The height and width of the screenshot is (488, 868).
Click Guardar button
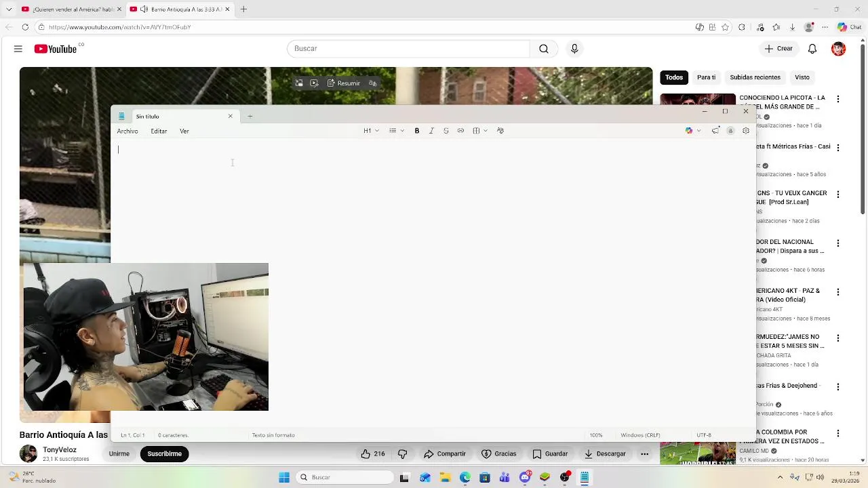(x=550, y=454)
